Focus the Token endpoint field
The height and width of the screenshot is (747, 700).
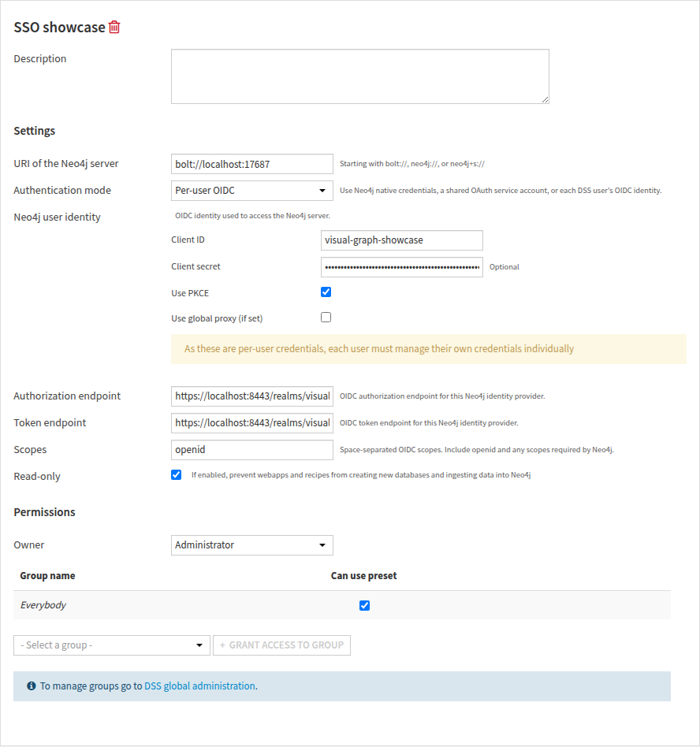[252, 423]
